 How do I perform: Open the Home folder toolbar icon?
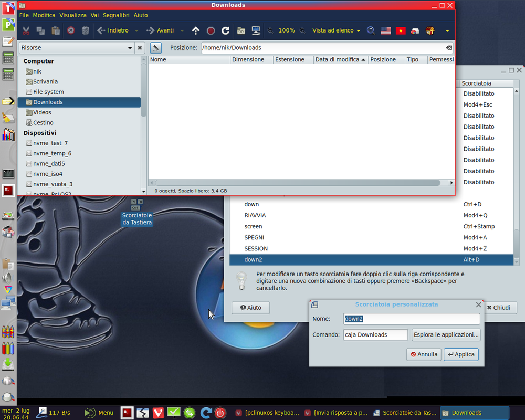[241, 30]
